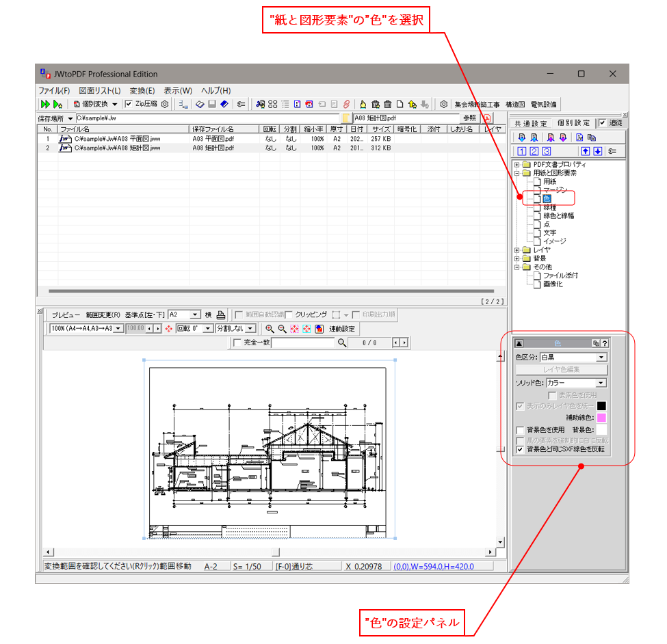Toggle the Zip圧縮 checkbox

pos(129,104)
